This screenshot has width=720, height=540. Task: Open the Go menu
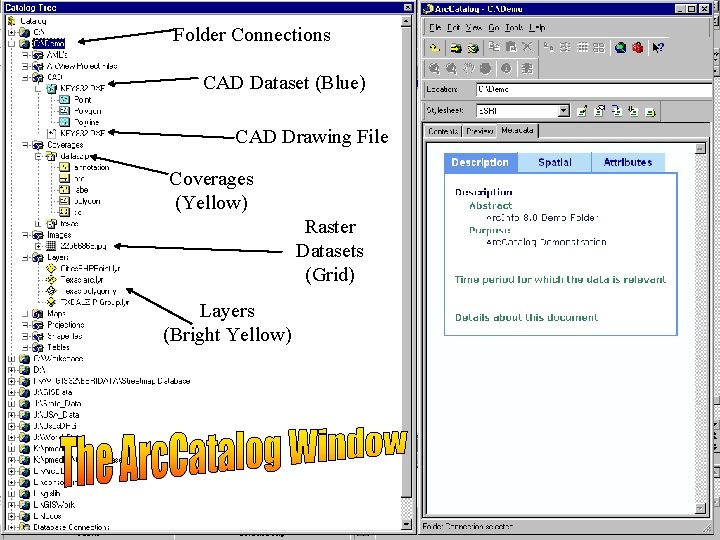(494, 28)
